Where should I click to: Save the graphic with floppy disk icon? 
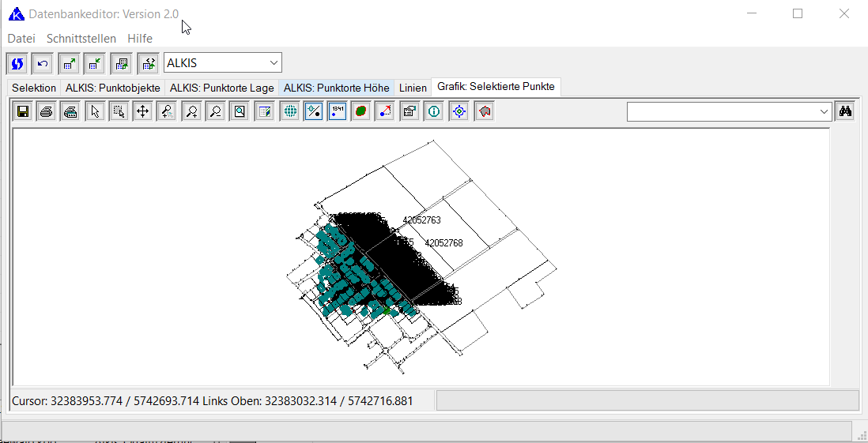23,111
